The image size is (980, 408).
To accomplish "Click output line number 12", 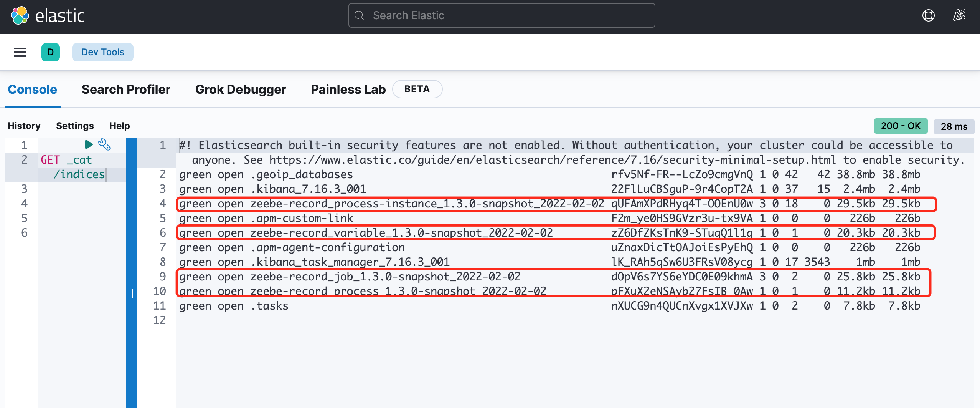I will [x=160, y=320].
